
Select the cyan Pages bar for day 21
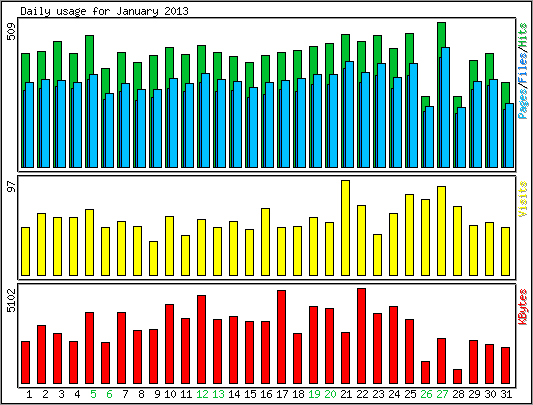349,115
